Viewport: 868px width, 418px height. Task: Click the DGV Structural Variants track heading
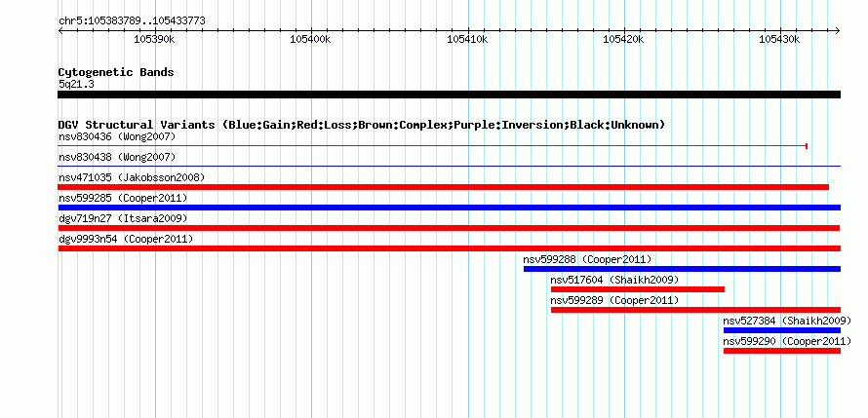click(x=362, y=125)
